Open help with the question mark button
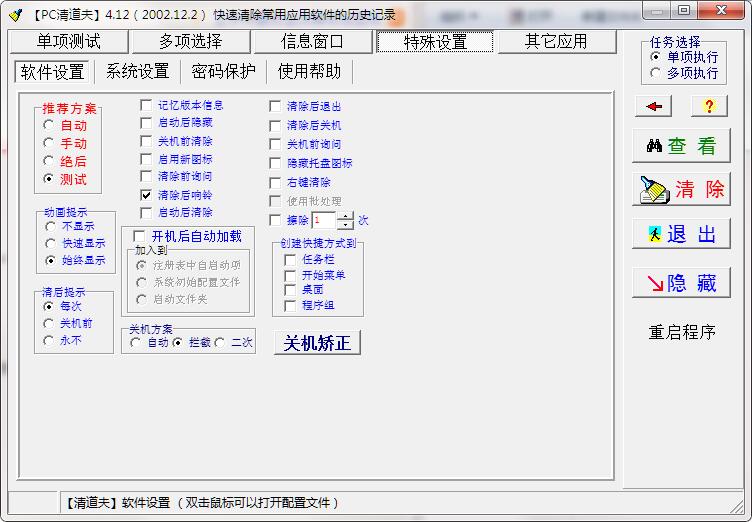 709,106
